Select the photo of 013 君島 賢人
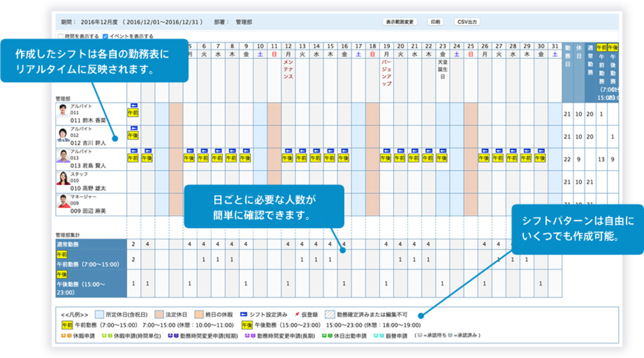 coord(63,157)
